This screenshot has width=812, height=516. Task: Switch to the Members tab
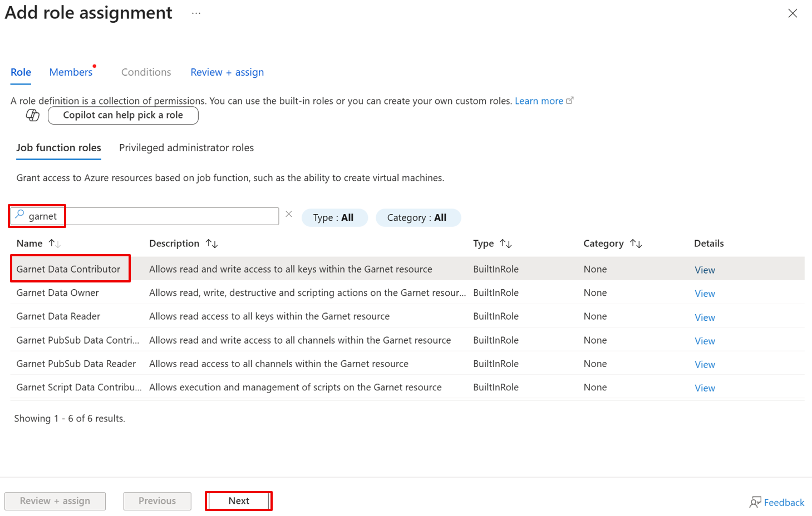click(x=71, y=72)
